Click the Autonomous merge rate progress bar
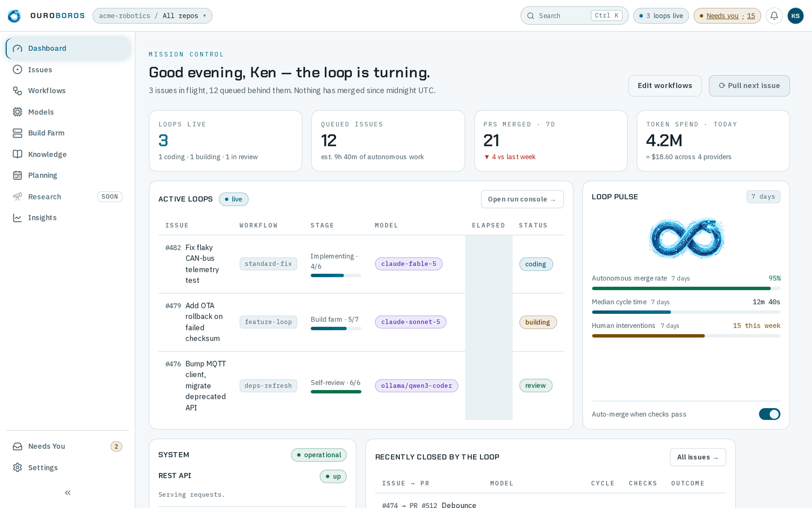812x508 pixels. (x=686, y=288)
